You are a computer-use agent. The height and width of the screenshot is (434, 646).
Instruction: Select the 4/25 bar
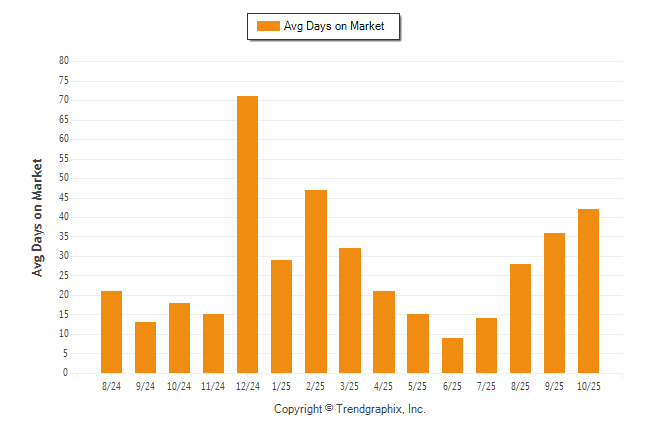pos(383,332)
